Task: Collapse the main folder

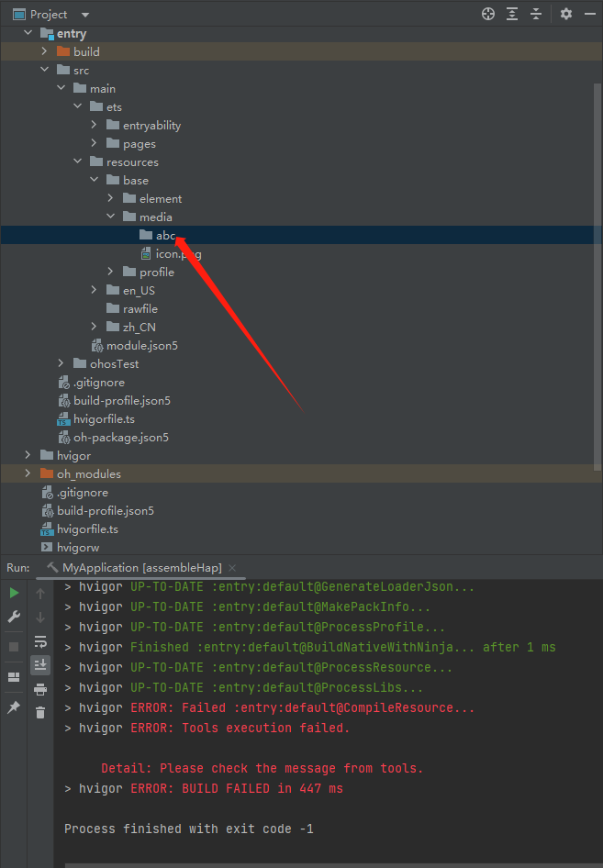Action: click(x=61, y=88)
